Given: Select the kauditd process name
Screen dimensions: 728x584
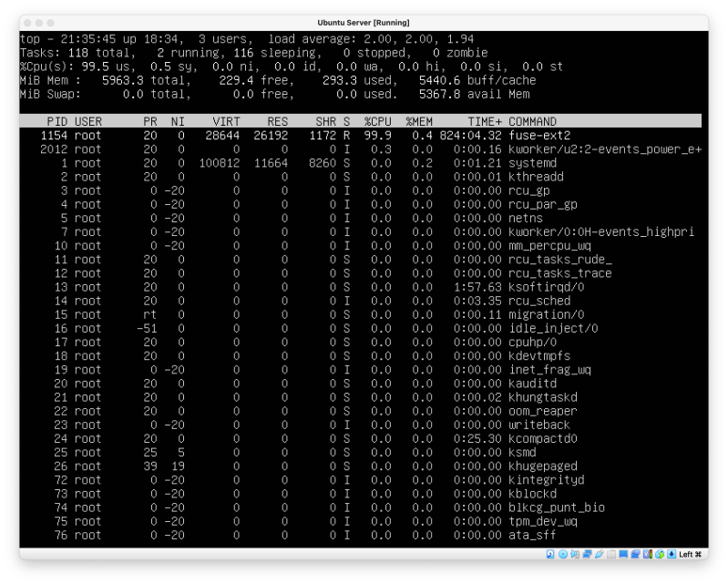Looking at the screenshot, I should (x=532, y=384).
